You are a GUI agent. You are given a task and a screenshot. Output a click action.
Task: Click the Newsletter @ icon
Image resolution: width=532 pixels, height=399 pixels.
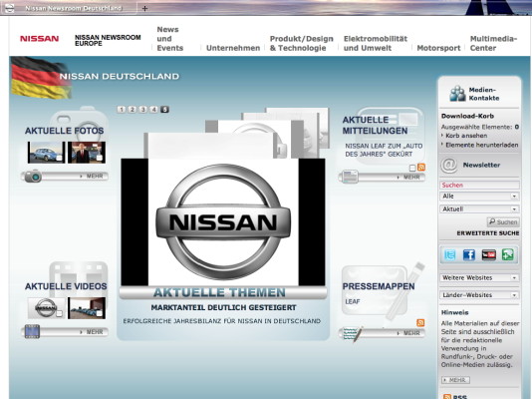pyautogui.click(x=449, y=166)
